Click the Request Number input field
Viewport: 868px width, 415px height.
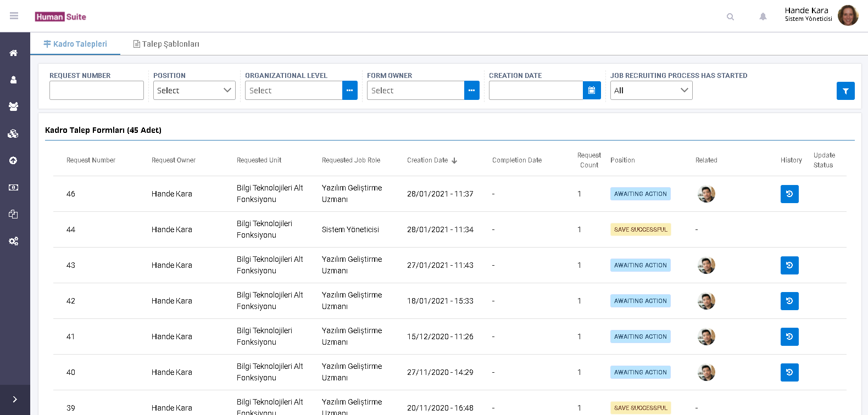[97, 91]
